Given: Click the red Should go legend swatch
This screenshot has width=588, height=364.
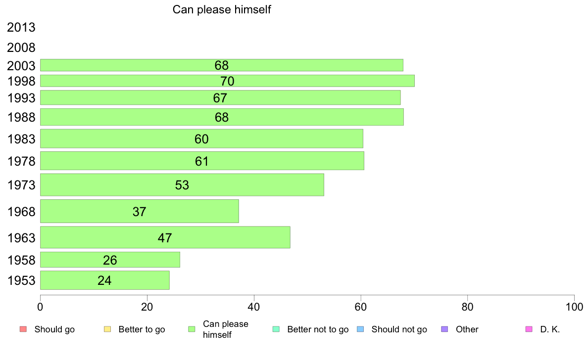Looking at the screenshot, I should pyautogui.click(x=23, y=329).
